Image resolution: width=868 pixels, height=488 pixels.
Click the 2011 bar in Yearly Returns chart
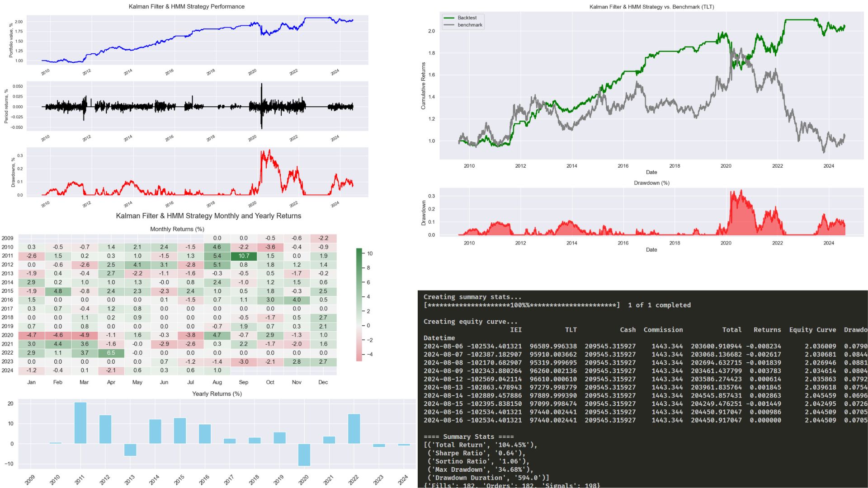[x=80, y=423]
